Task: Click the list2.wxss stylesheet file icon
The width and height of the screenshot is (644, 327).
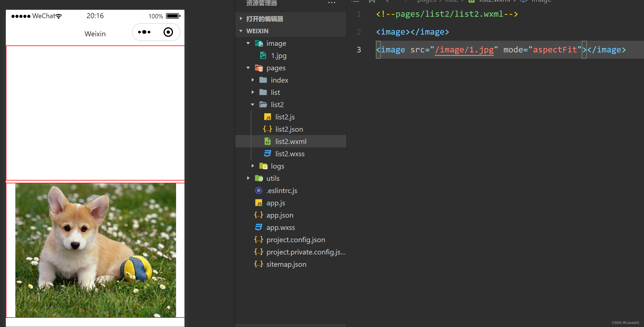Action: coord(267,154)
